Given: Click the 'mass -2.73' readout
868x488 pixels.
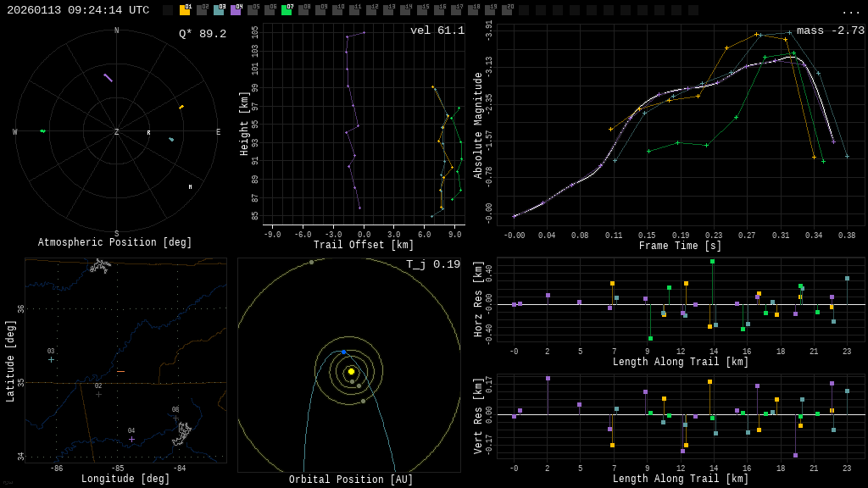Looking at the screenshot, I should (x=830, y=30).
